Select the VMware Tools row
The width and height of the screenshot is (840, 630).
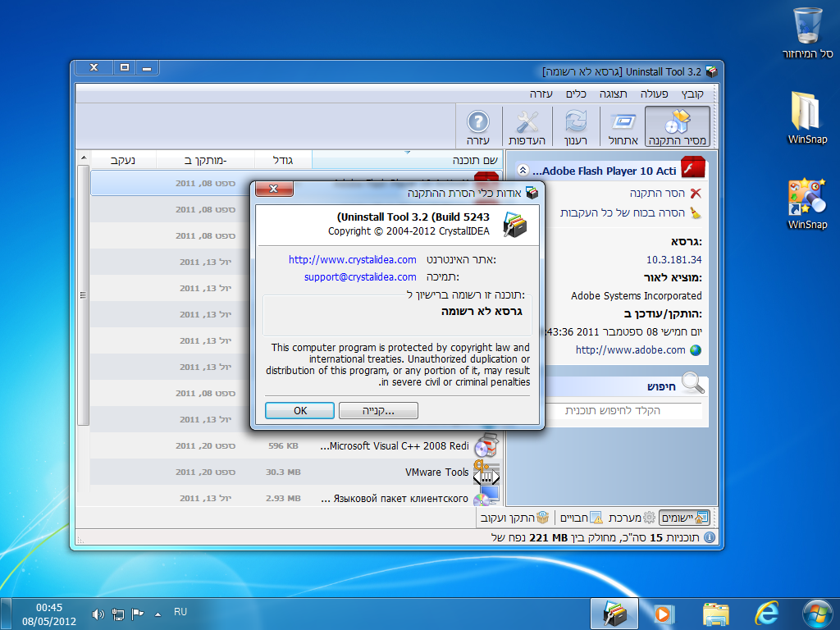coord(295,472)
